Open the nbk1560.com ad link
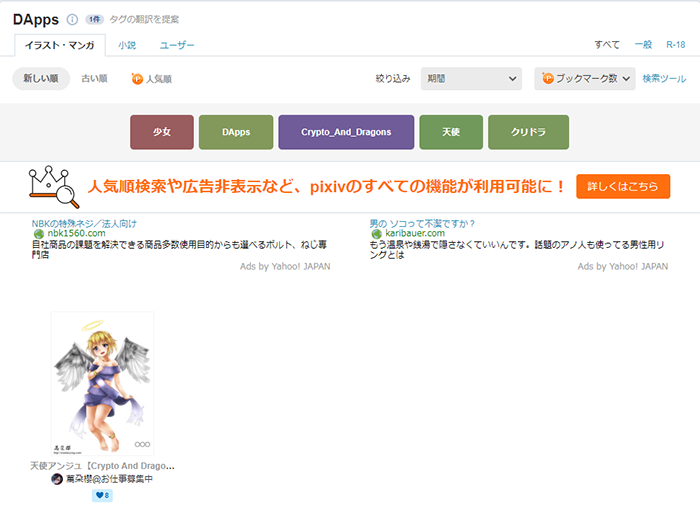The width and height of the screenshot is (700, 508). point(76,233)
